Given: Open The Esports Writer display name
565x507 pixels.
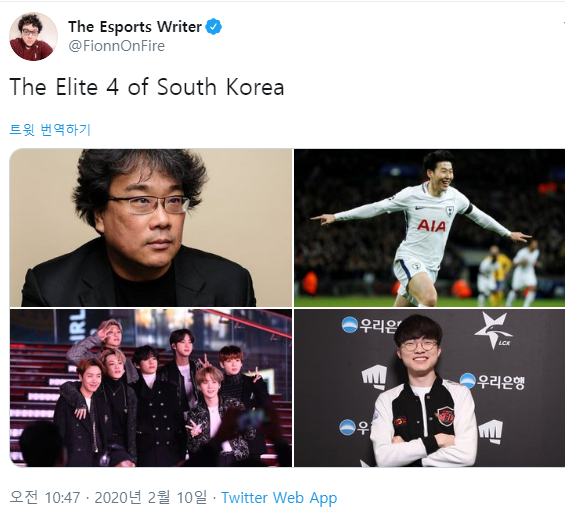Looking at the screenshot, I should [x=135, y=27].
